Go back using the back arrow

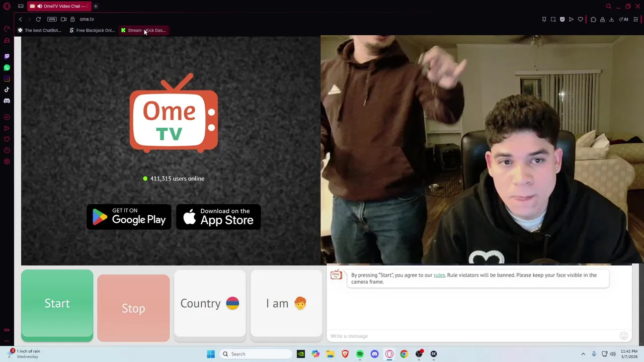(x=21, y=19)
